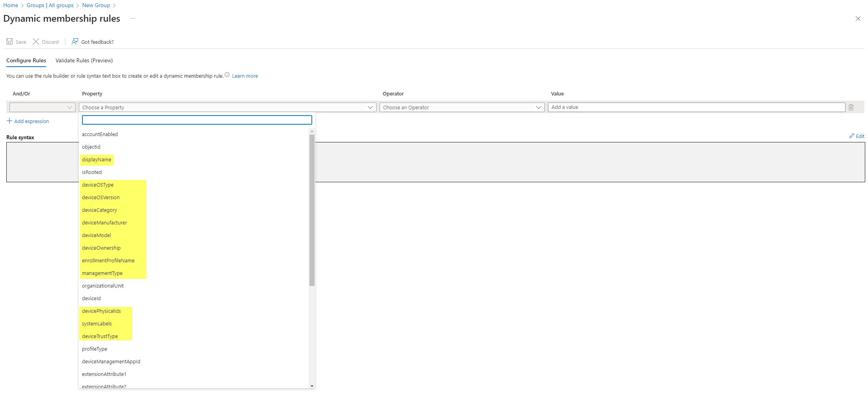The image size is (868, 398).
Task: Click the Edit rule syntax link
Action: click(860, 136)
